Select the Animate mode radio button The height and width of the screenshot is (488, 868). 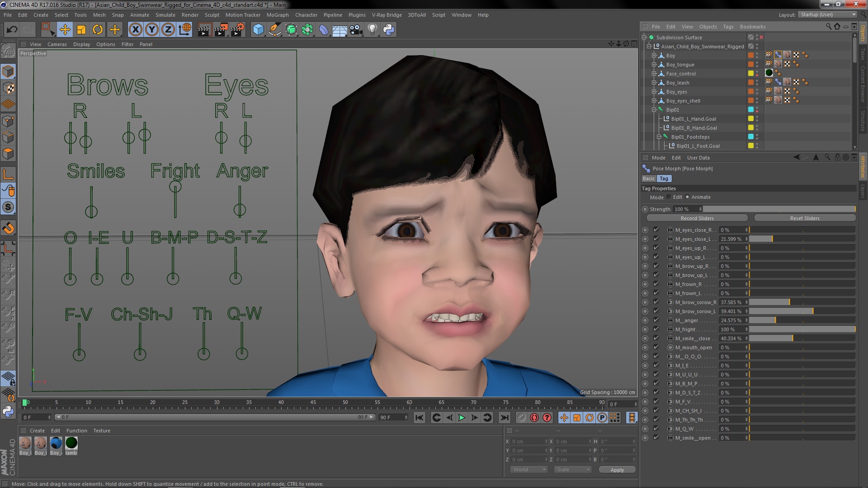(x=687, y=197)
